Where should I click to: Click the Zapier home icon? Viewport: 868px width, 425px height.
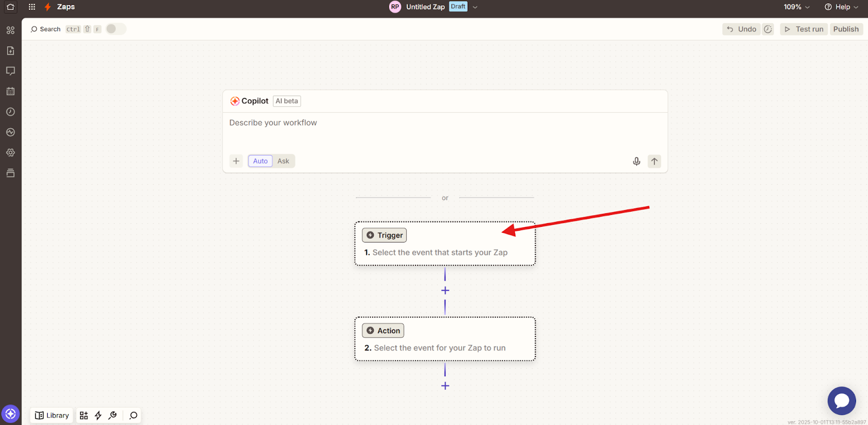(10, 7)
